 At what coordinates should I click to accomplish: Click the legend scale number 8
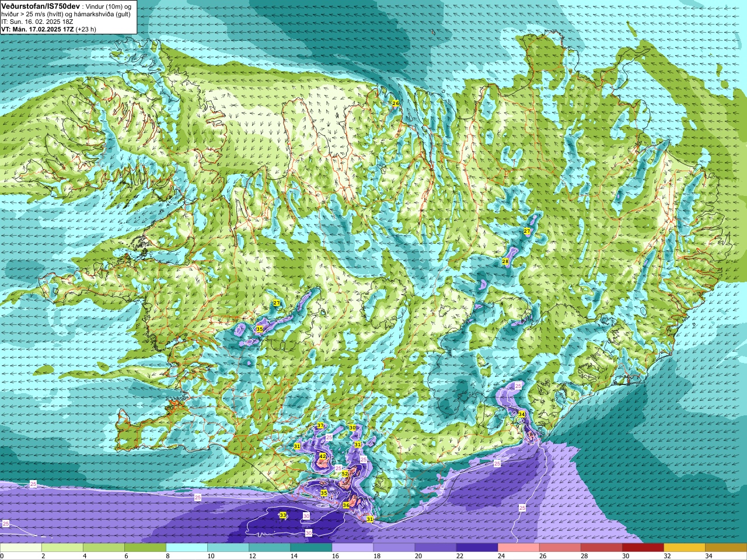pos(168,556)
